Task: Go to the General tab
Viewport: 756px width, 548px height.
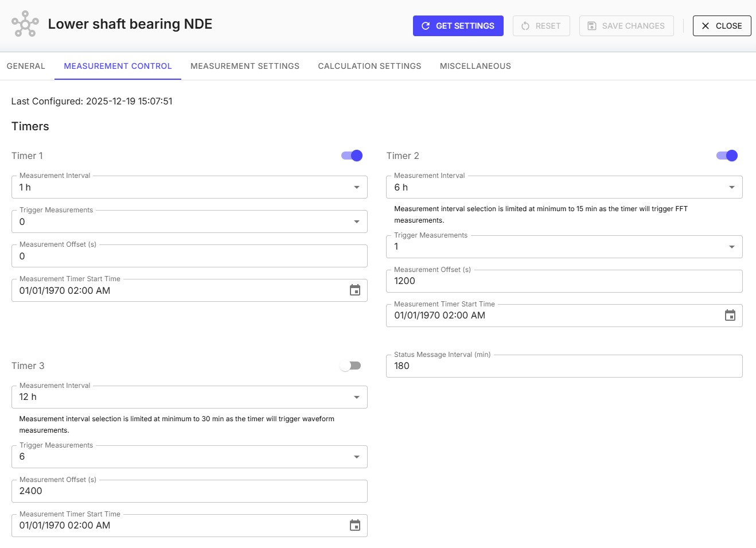Action: [26, 66]
